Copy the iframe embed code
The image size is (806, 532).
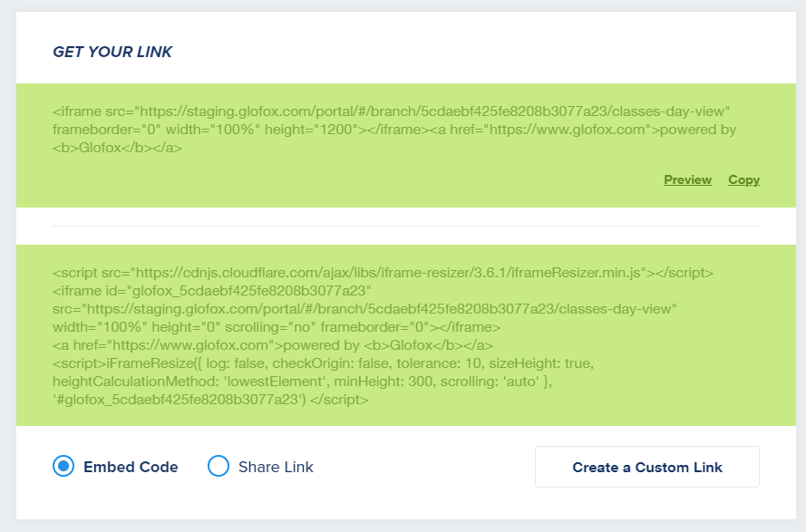743,180
